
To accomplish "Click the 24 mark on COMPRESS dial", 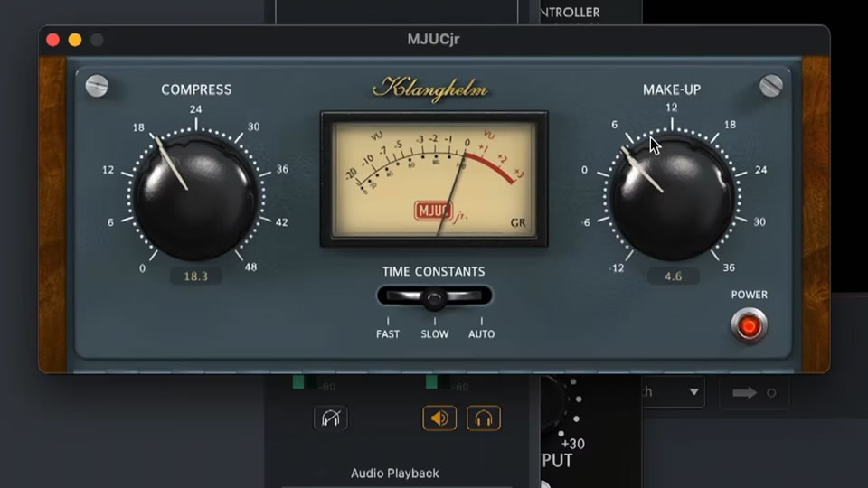I will click(195, 109).
